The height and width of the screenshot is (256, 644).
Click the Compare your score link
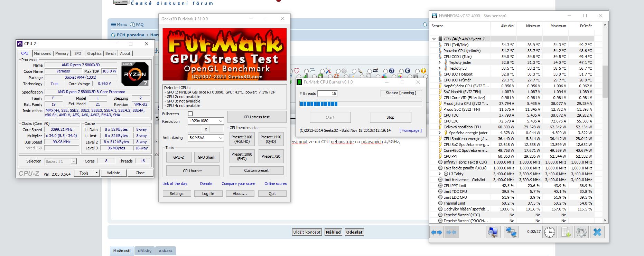[x=238, y=184]
